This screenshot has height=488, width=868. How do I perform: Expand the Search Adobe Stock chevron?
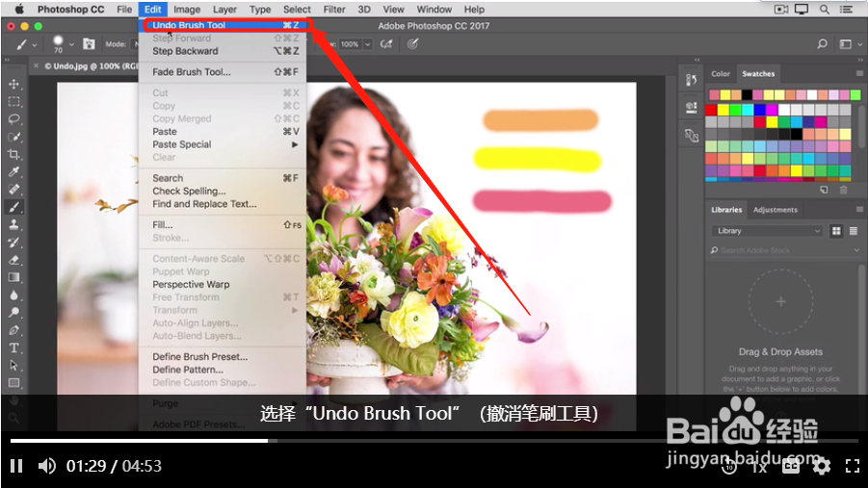[x=856, y=250]
